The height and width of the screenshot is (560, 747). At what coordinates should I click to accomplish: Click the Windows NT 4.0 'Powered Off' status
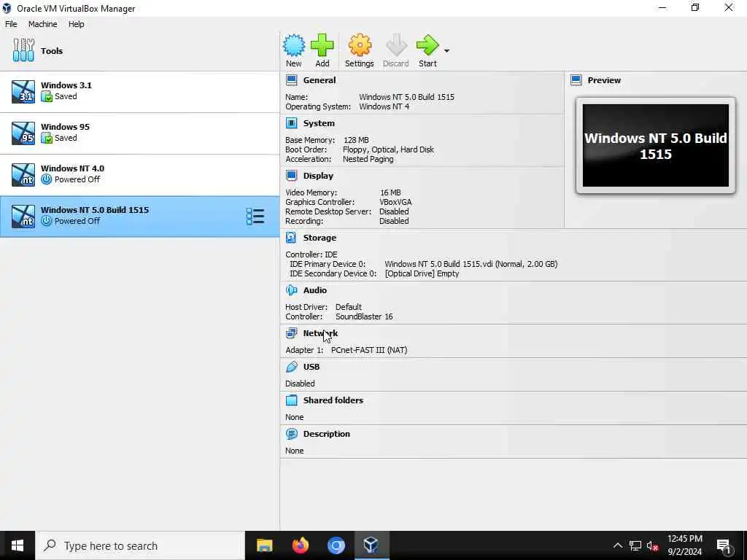[77, 179]
